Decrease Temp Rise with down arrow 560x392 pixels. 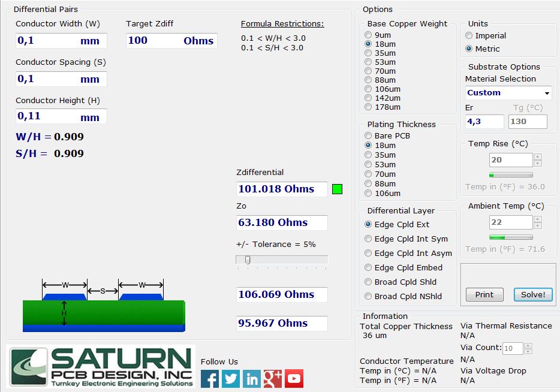pos(537,163)
